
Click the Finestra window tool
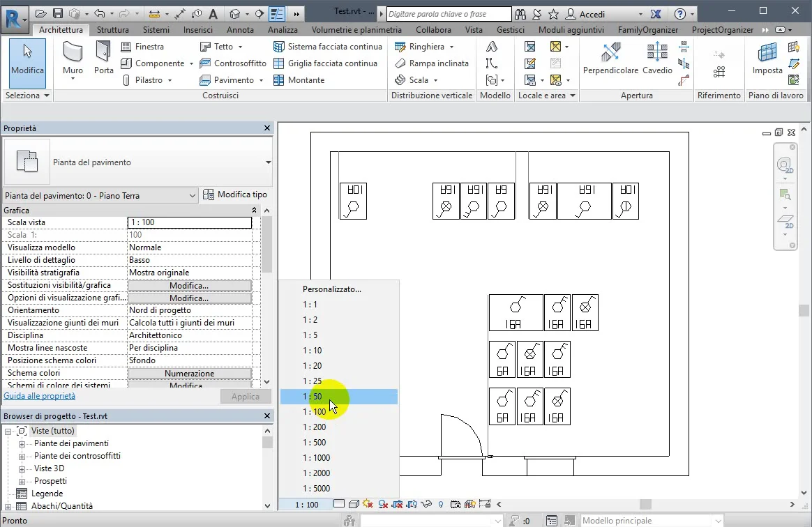(x=142, y=47)
